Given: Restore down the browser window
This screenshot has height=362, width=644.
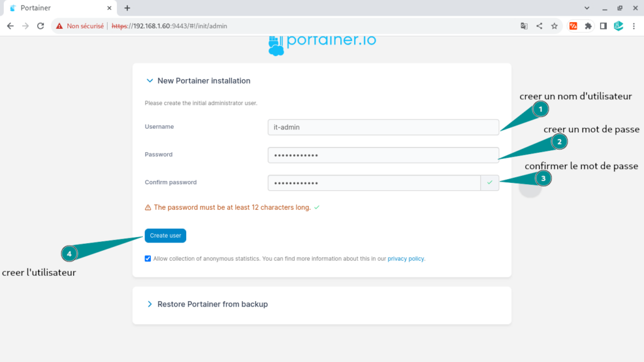Looking at the screenshot, I should click(619, 8).
